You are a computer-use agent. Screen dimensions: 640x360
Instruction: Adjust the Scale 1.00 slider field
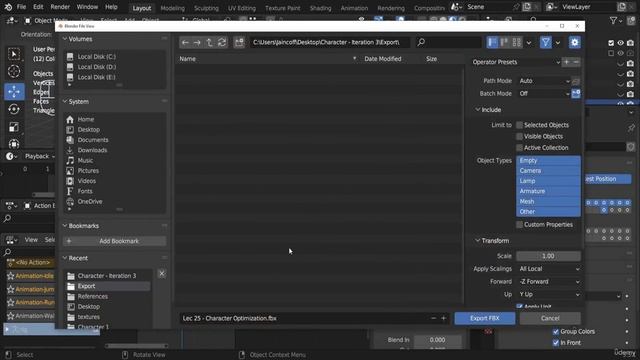[548, 256]
